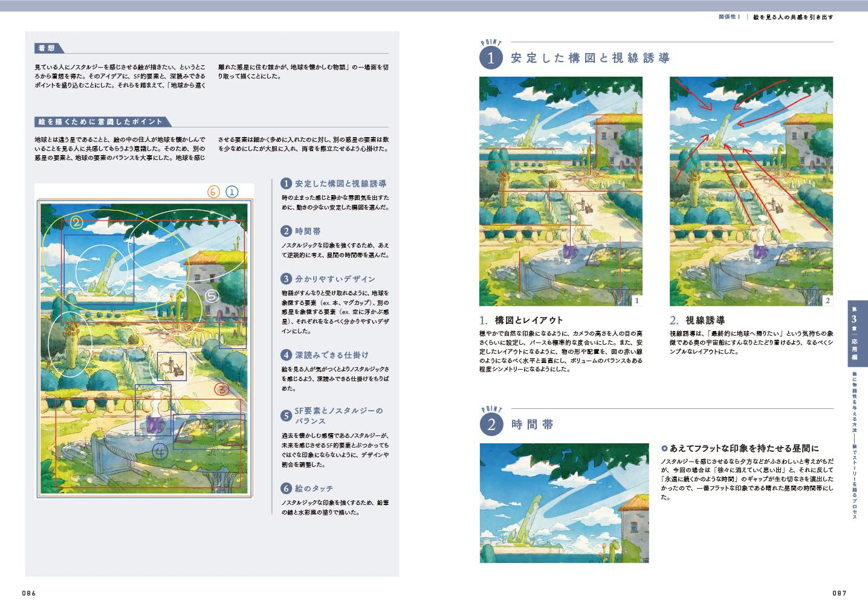Click the number 4 badge beside 深読みできる仕掛け
Screen dimensions: 868x604
[287, 355]
